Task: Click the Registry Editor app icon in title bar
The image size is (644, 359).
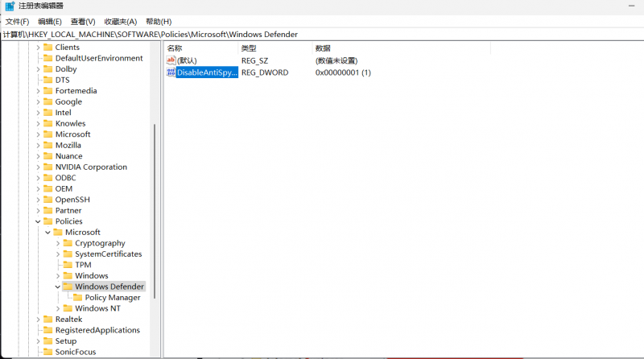Action: 9,6
